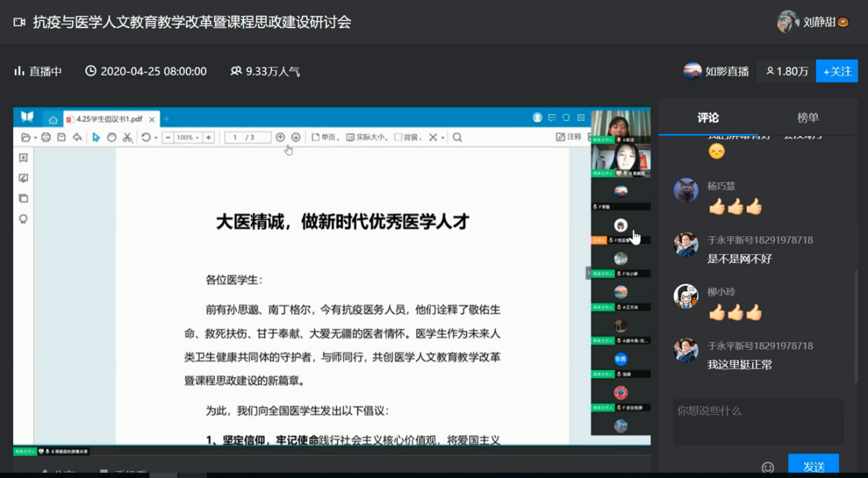Toggle the 背景 checkbox

398,138
